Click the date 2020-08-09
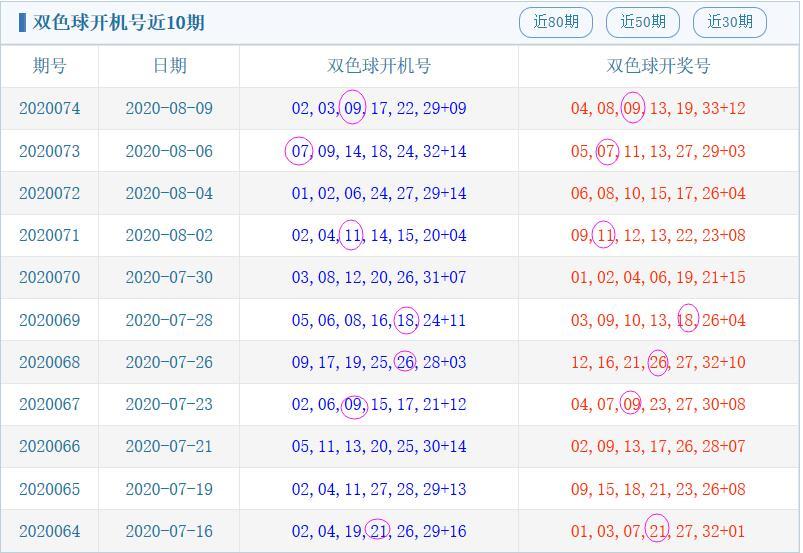 click(x=169, y=109)
